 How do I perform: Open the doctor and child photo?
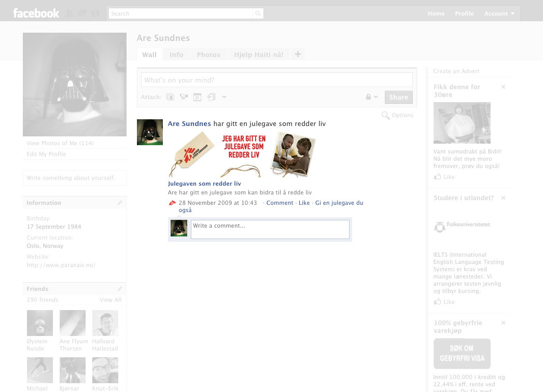[x=293, y=155]
